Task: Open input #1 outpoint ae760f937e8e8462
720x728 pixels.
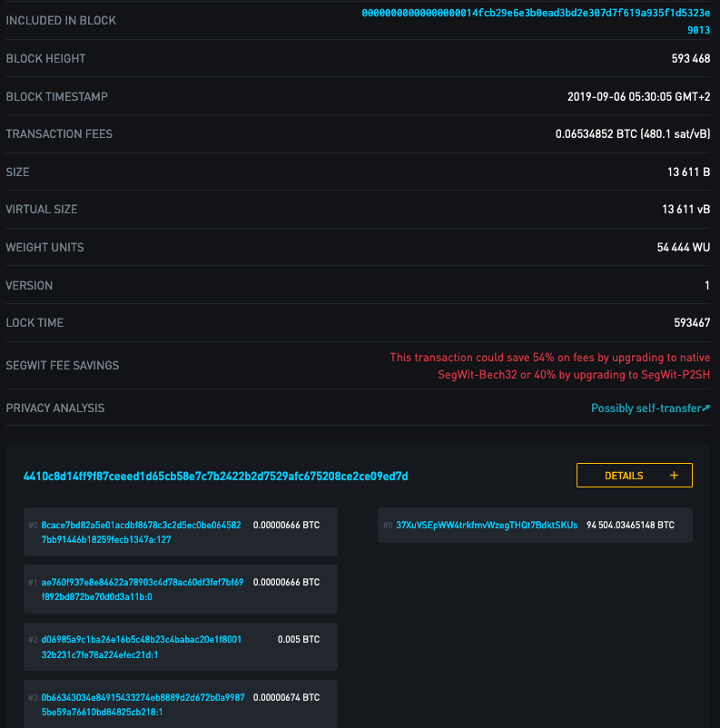Action: coord(143,589)
